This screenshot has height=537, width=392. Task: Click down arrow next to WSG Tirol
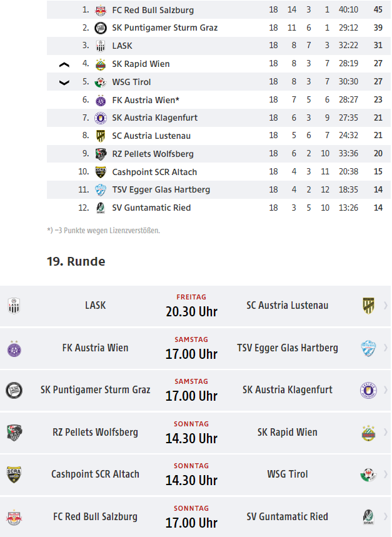click(64, 83)
